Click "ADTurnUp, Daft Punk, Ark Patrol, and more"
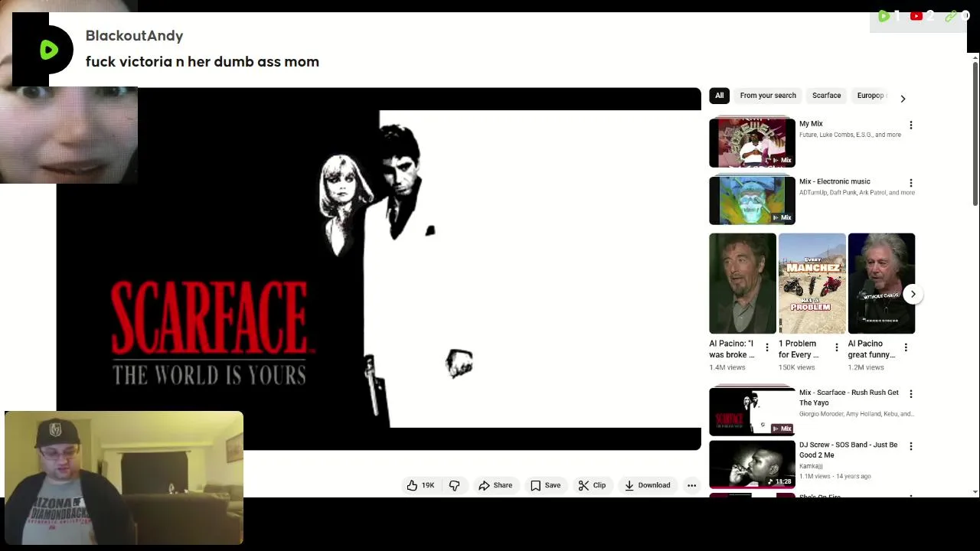This screenshot has width=980, height=551. coord(857,193)
